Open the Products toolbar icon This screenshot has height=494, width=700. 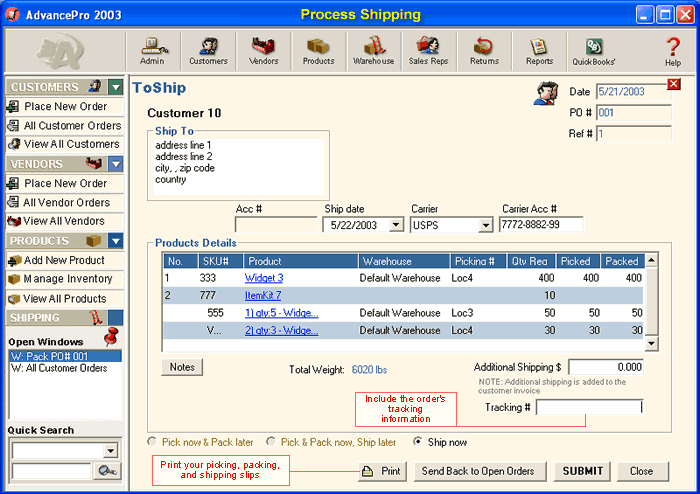[318, 51]
